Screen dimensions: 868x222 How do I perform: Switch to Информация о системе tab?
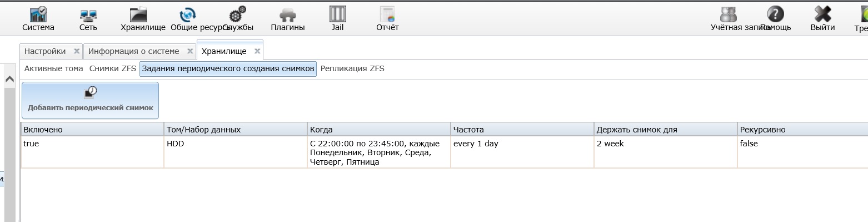133,51
